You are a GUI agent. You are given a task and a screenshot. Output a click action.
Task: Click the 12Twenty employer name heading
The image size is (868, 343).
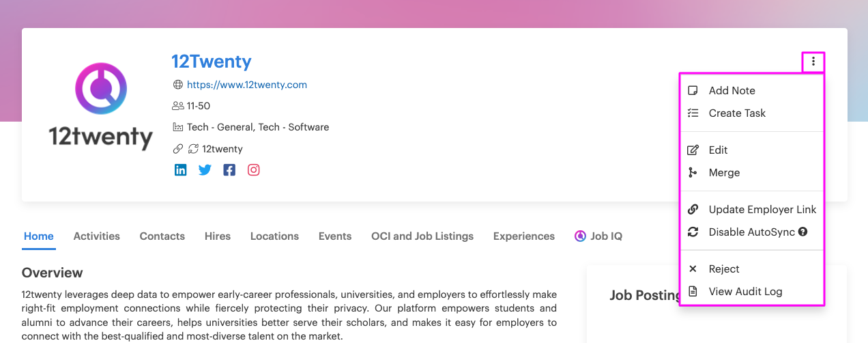212,61
